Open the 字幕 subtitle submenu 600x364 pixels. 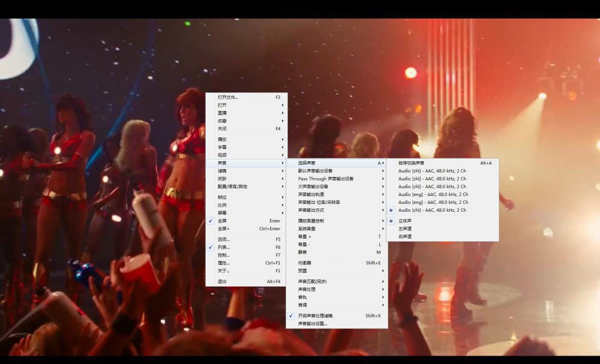tap(247, 147)
